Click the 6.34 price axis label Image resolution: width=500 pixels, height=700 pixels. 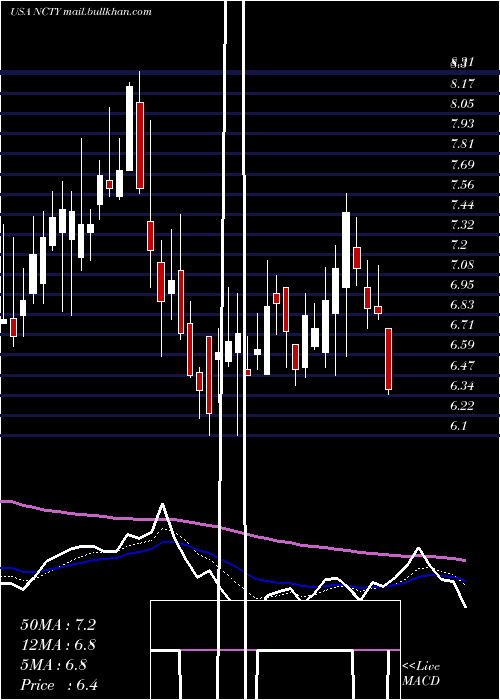462,385
